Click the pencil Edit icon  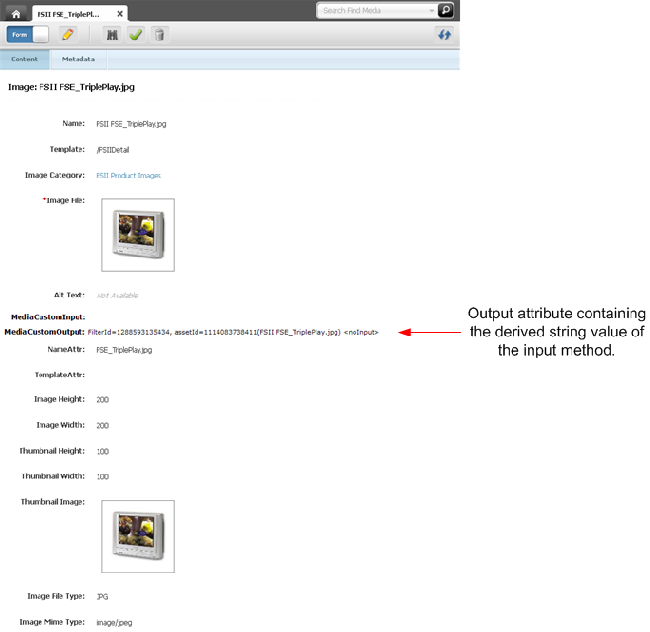tap(68, 34)
